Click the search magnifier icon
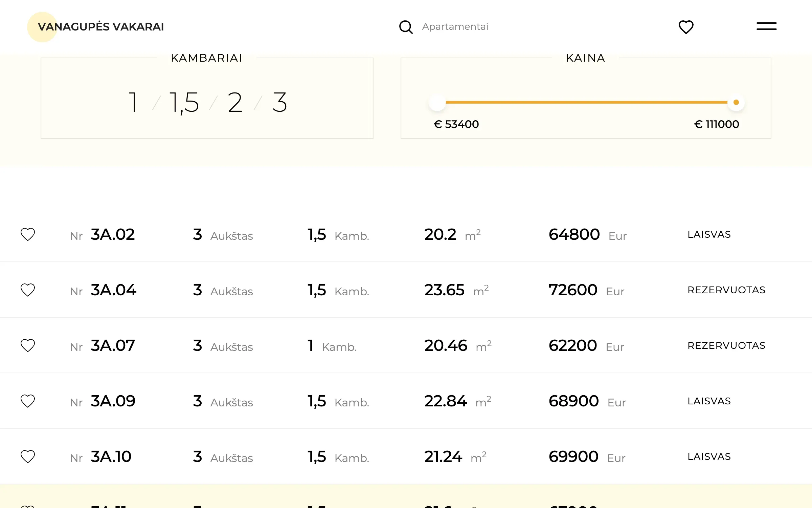 coord(406,27)
